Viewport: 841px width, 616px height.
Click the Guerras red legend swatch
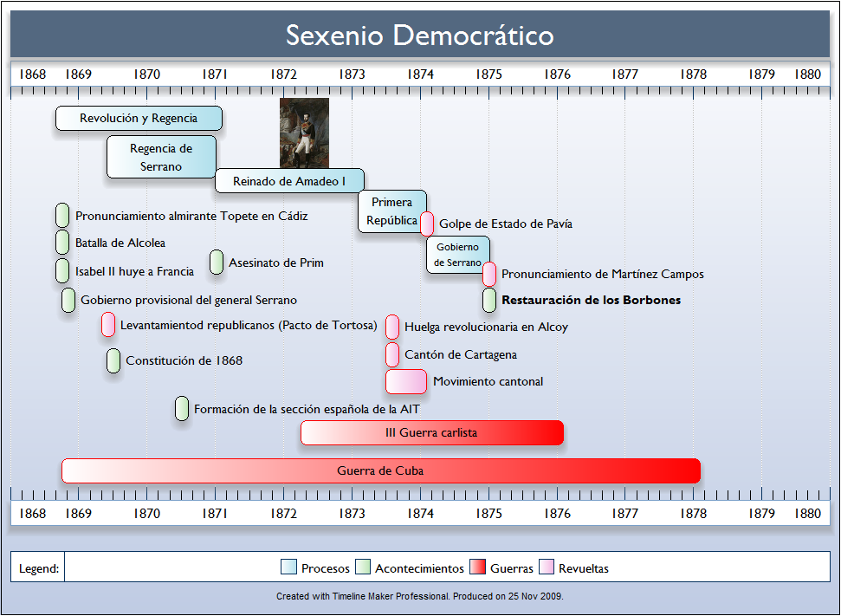point(477,567)
